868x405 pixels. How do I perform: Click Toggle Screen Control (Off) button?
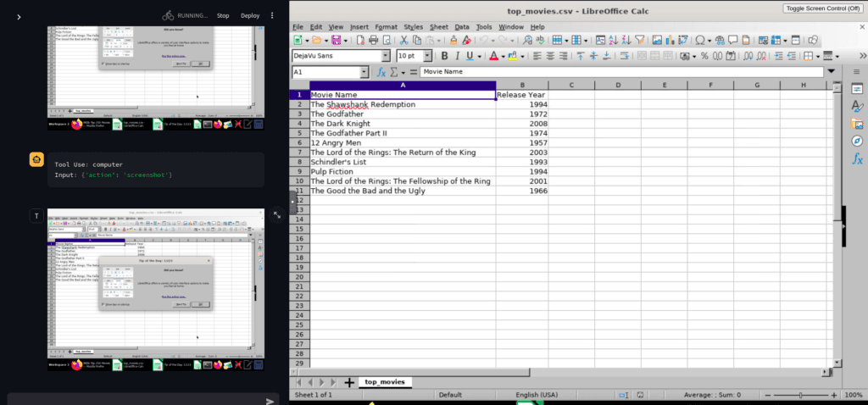[822, 8]
